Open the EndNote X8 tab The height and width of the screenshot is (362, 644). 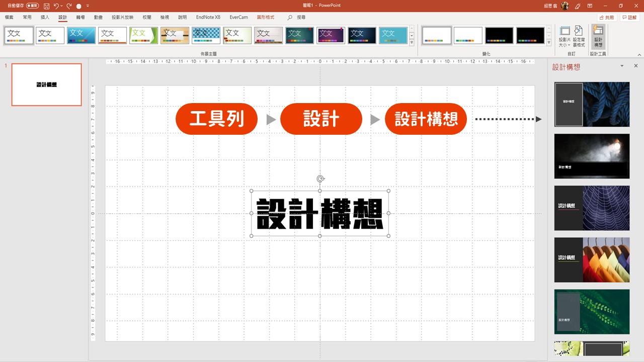[208, 17]
